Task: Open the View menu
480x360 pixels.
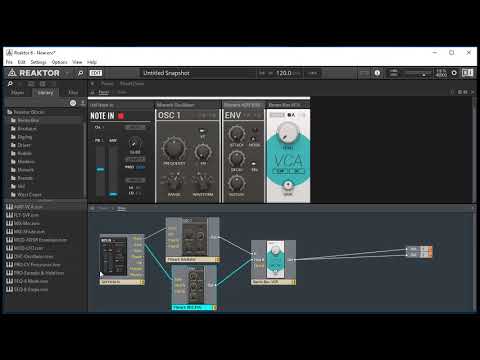Action: coord(77,62)
